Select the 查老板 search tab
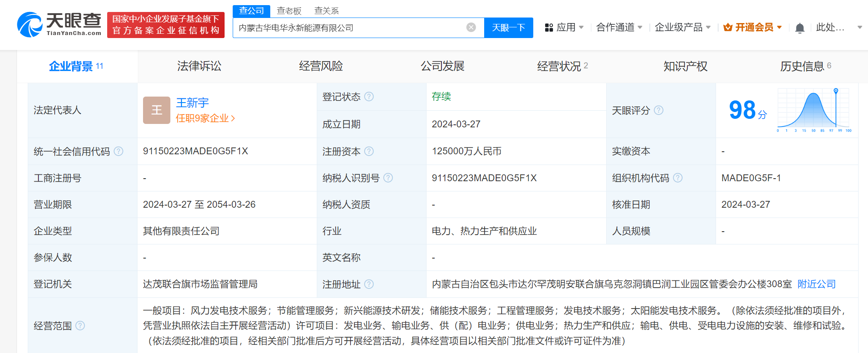Image resolution: width=868 pixels, height=353 pixels. pyautogui.click(x=289, y=11)
